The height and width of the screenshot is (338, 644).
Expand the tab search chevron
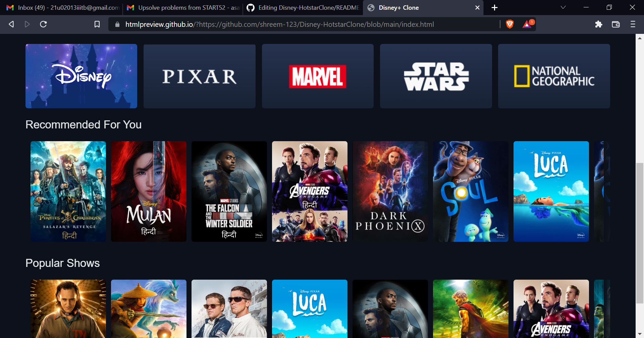[562, 7]
